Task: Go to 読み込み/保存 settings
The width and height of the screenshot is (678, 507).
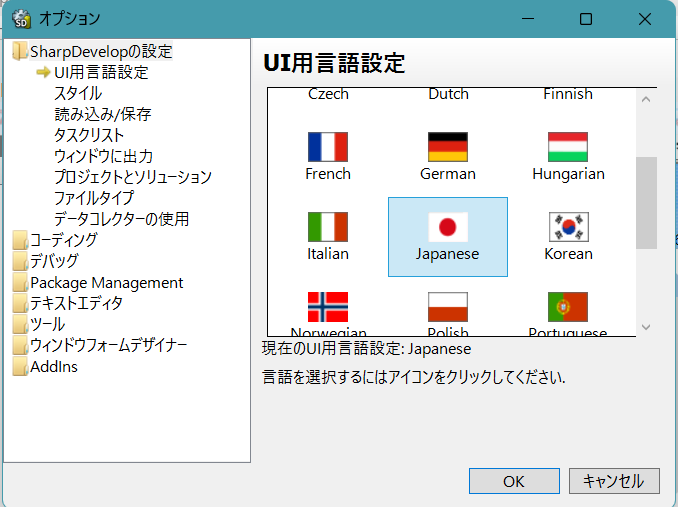Action: (x=103, y=114)
